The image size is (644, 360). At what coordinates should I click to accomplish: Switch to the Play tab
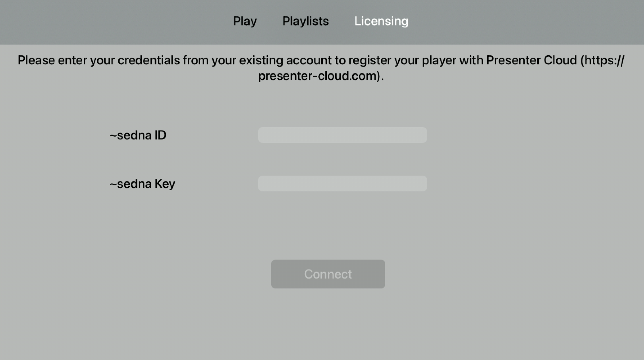[245, 21]
